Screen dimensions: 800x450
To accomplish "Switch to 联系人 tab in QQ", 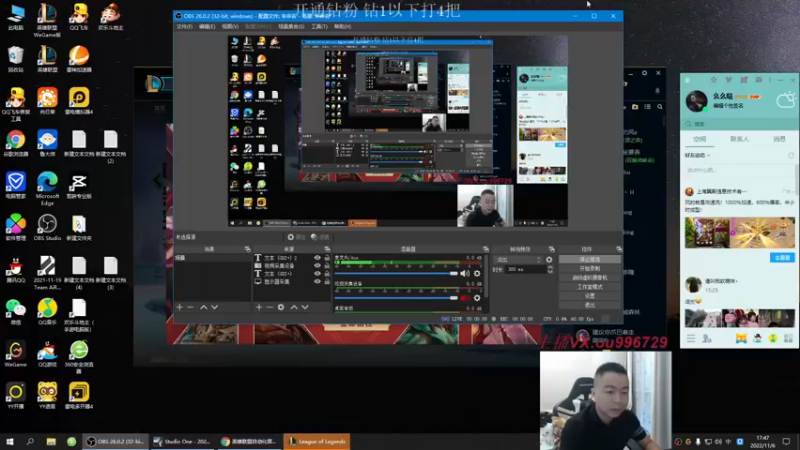I will point(739,139).
